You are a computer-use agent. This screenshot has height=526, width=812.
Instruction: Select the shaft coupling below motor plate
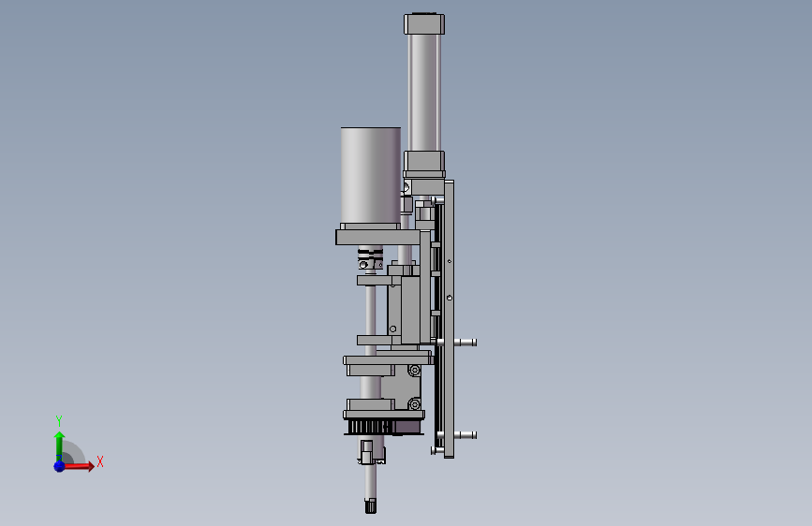[370, 259]
